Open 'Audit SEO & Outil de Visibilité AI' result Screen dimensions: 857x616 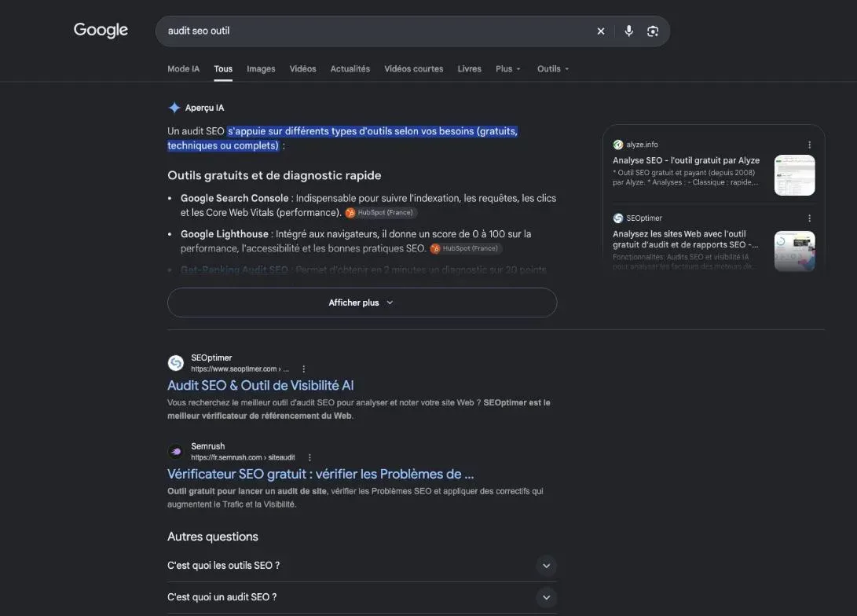[260, 385]
